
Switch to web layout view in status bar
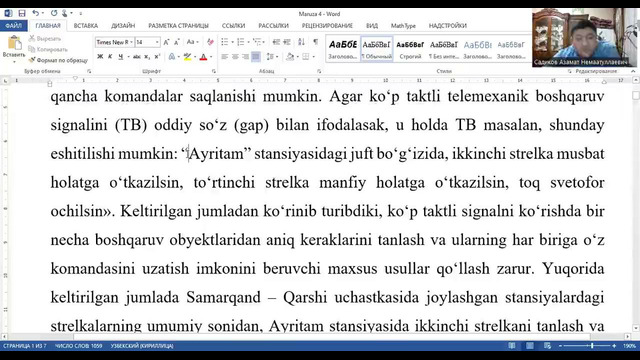tap(547, 346)
